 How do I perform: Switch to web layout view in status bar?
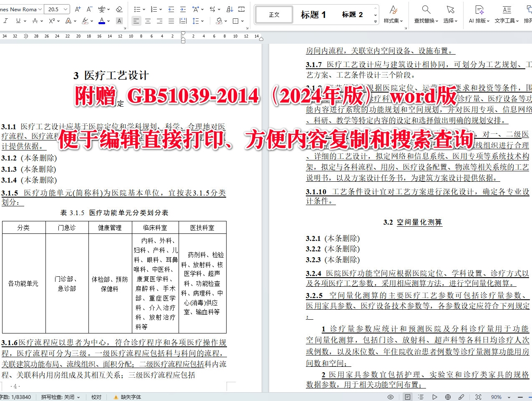(x=448, y=397)
